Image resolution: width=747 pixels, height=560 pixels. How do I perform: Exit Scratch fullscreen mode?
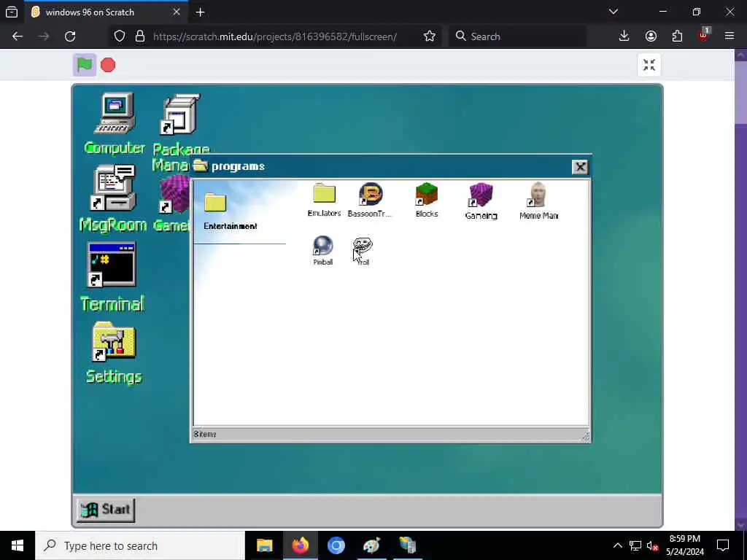tap(649, 65)
